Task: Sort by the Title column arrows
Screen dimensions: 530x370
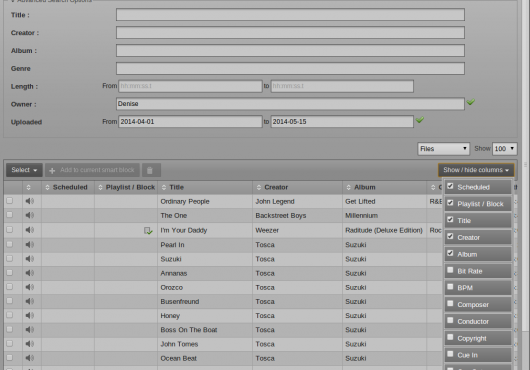Action: tap(164, 188)
